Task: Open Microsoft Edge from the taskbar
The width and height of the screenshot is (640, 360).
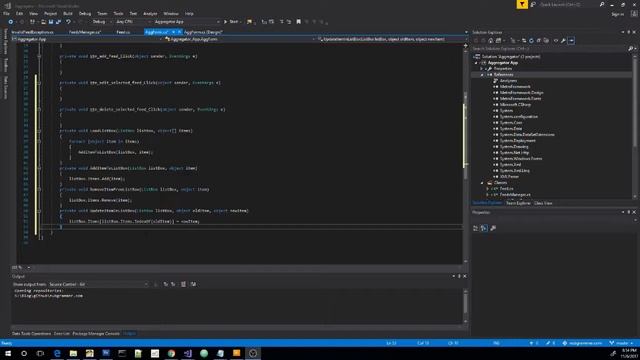Action: coord(57,353)
